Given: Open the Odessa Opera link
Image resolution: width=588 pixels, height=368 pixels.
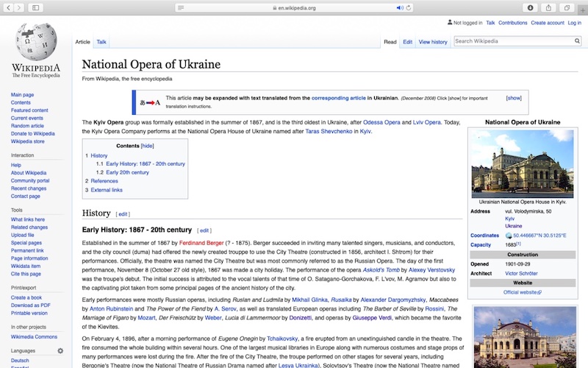Looking at the screenshot, I should tap(381, 122).
